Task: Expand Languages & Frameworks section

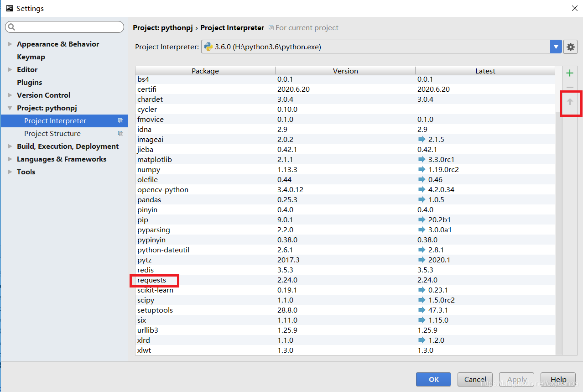Action: 10,159
